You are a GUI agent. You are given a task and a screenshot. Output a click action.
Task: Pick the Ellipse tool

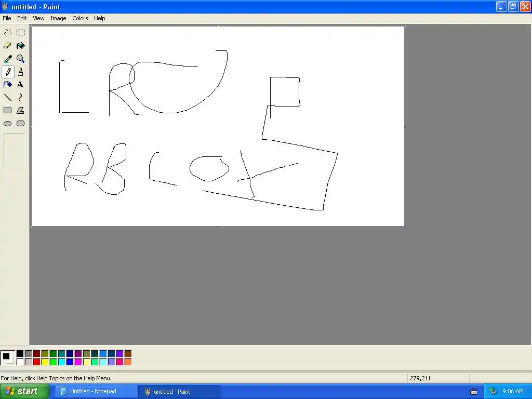pos(8,124)
